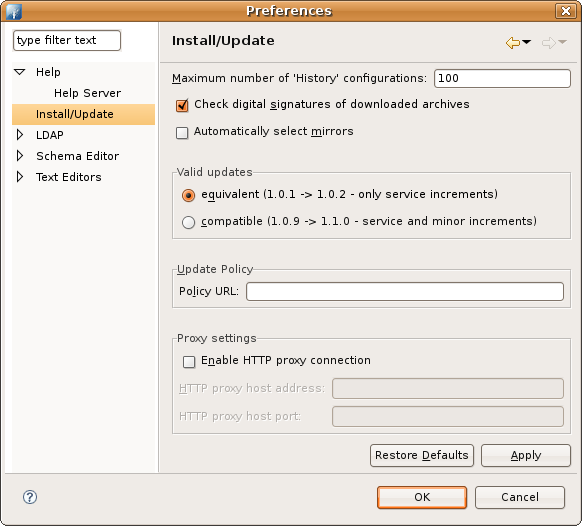
Task: Open the back history dropdown arrow
Action: tap(527, 42)
